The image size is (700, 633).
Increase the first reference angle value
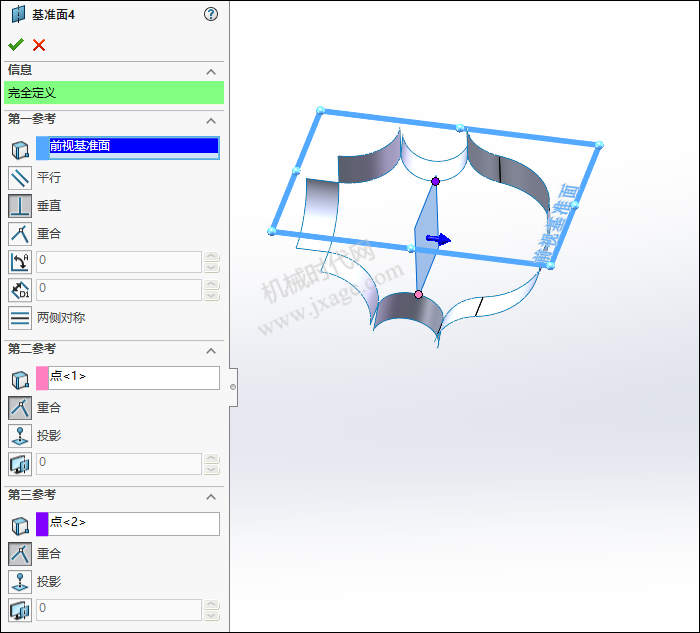coord(212,256)
